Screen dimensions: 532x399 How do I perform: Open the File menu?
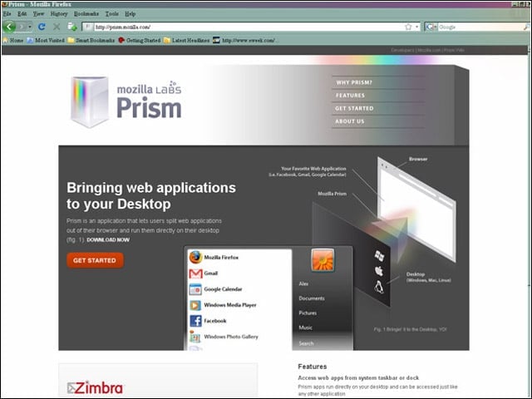(x=7, y=14)
